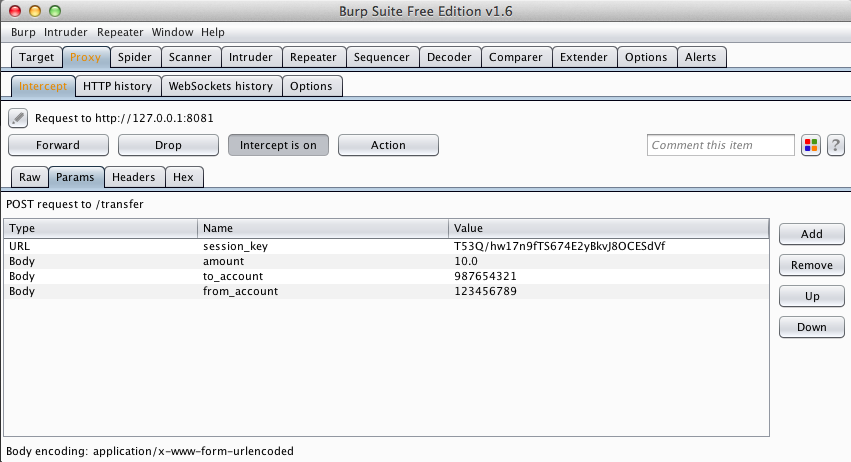Click the question mark help icon

pos(835,145)
